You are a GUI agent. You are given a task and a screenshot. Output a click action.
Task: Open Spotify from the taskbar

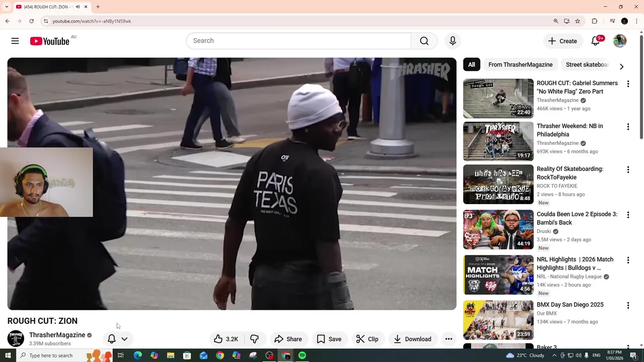click(x=302, y=355)
